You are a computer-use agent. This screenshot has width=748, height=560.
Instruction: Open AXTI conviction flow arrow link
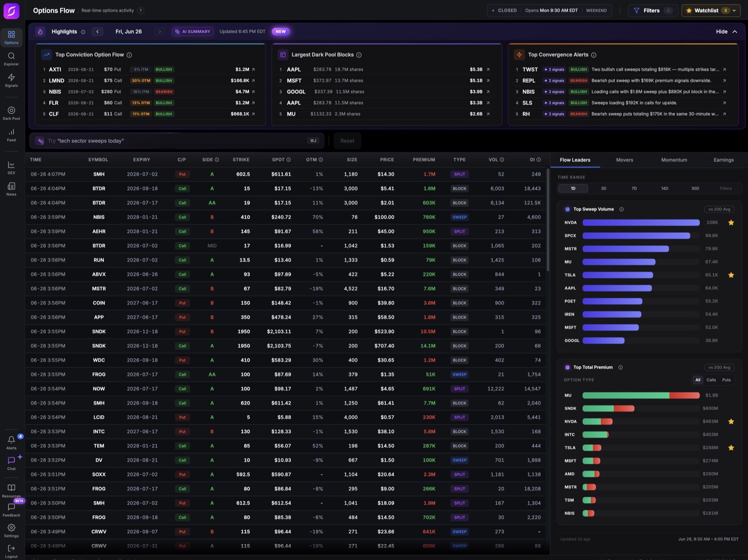click(253, 70)
